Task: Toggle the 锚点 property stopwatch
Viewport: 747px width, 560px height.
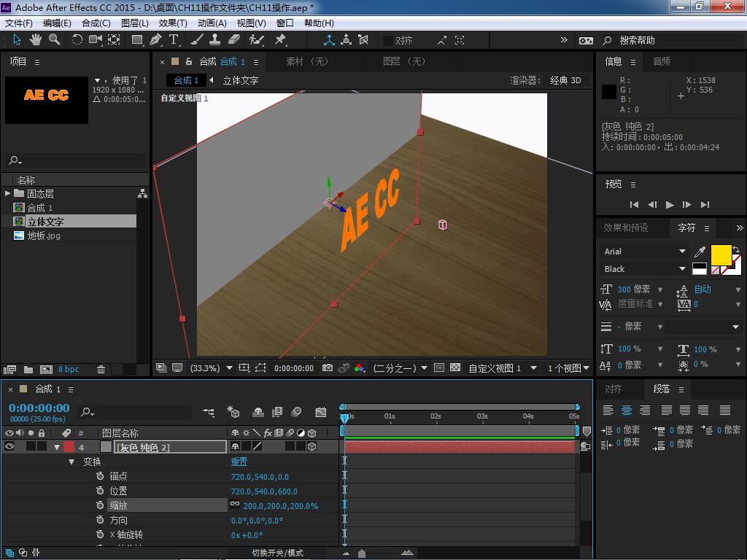Action: coord(100,476)
